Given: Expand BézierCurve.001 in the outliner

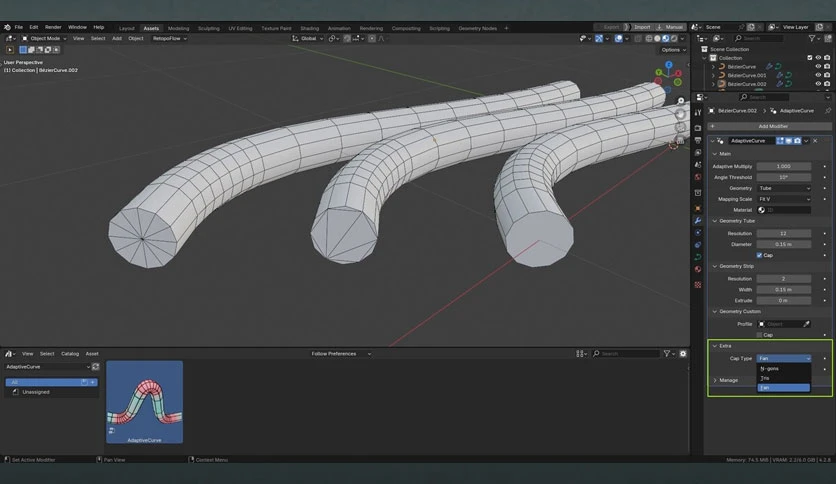Looking at the screenshot, I should pos(713,75).
